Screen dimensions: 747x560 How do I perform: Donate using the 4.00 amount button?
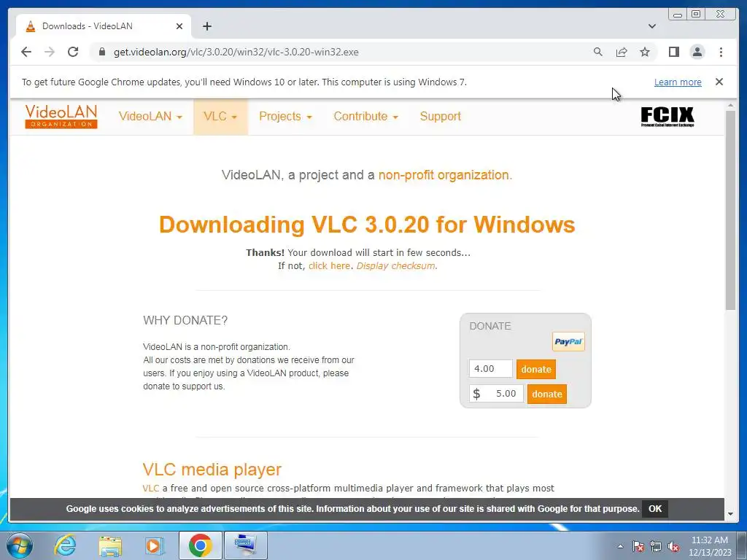pyautogui.click(x=536, y=369)
